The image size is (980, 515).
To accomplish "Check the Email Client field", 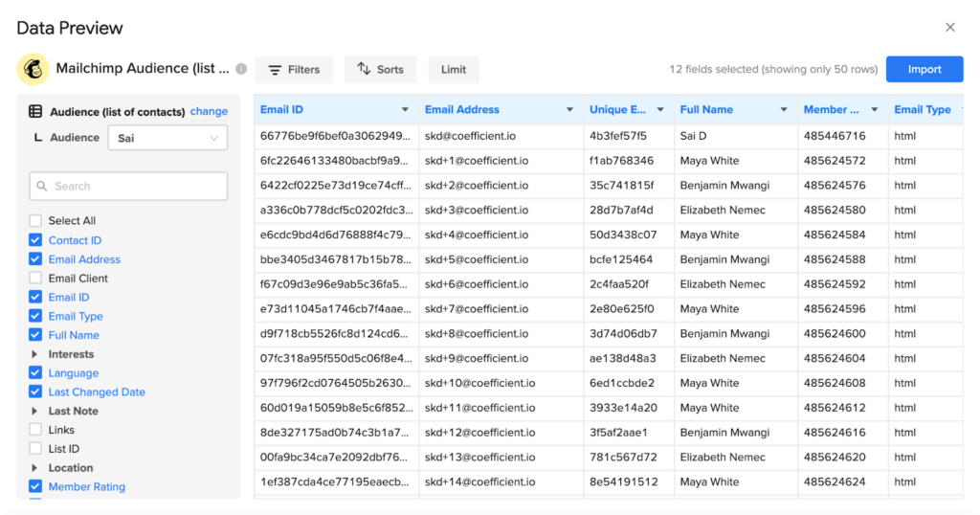I will click(35, 279).
